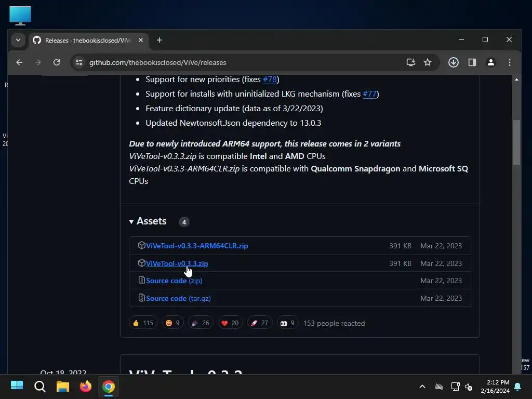The image size is (532, 399).
Task: Open File Explorer from taskbar
Action: [63, 386]
